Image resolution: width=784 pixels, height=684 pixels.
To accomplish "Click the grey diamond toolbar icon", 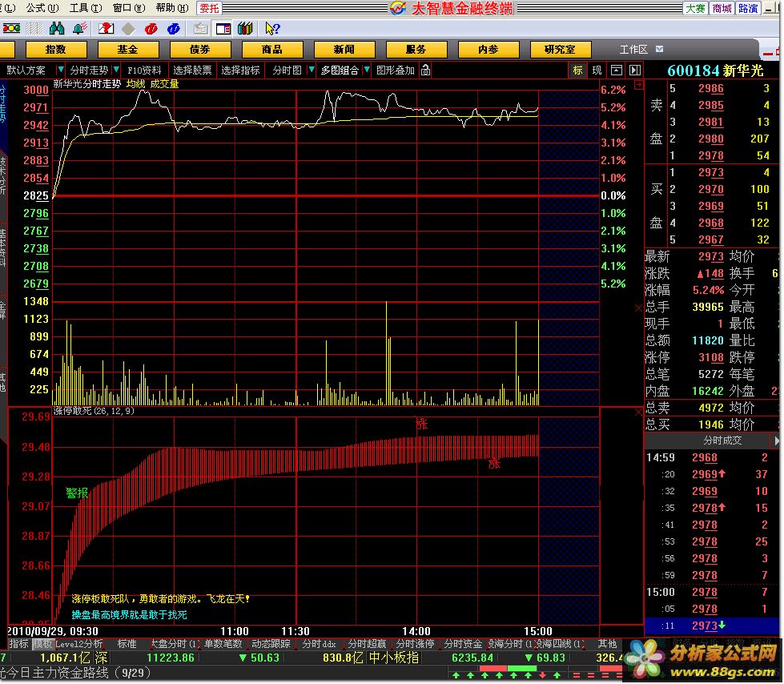I will point(128,29).
